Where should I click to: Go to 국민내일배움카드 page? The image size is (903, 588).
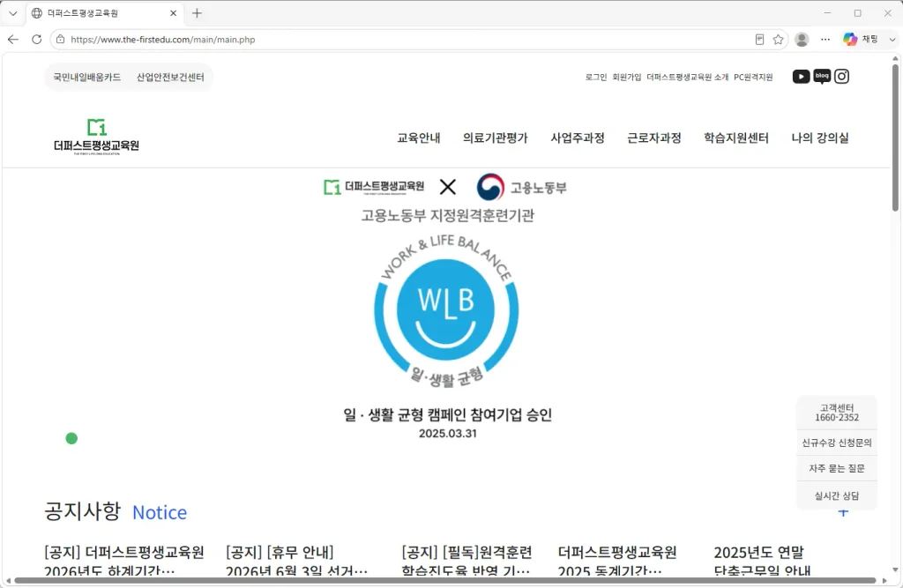(87, 78)
